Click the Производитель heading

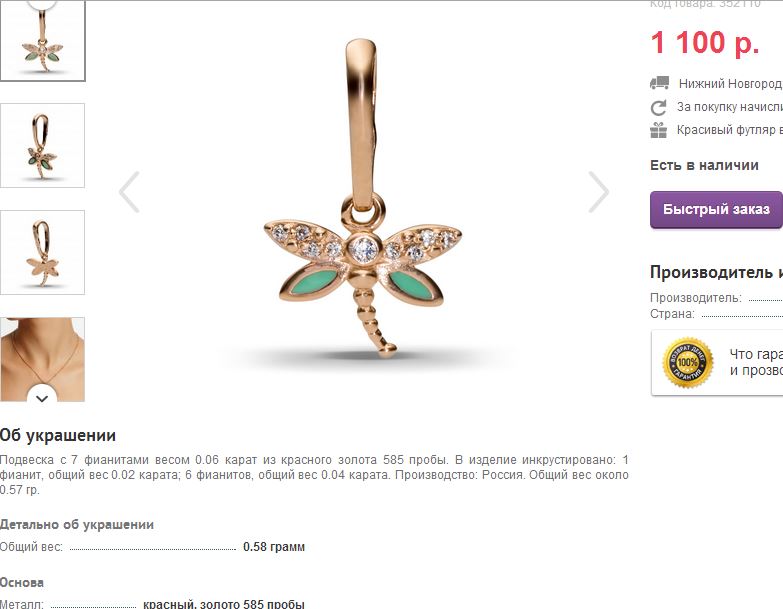click(x=716, y=272)
